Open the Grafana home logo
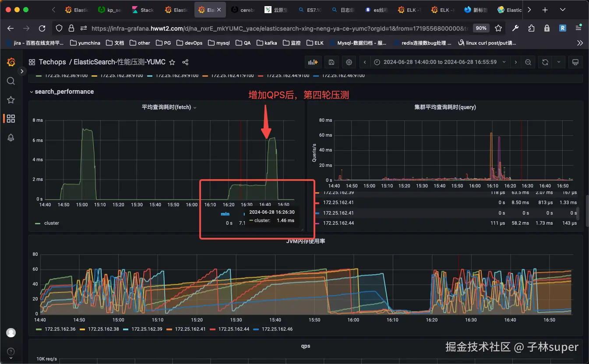The width and height of the screenshot is (589, 364). click(x=11, y=62)
